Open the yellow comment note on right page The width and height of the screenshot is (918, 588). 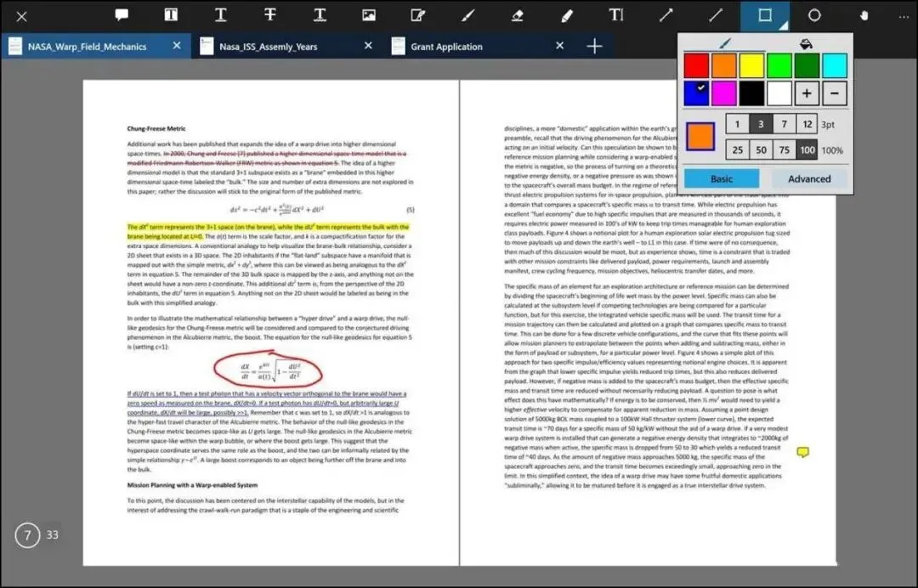(x=802, y=452)
